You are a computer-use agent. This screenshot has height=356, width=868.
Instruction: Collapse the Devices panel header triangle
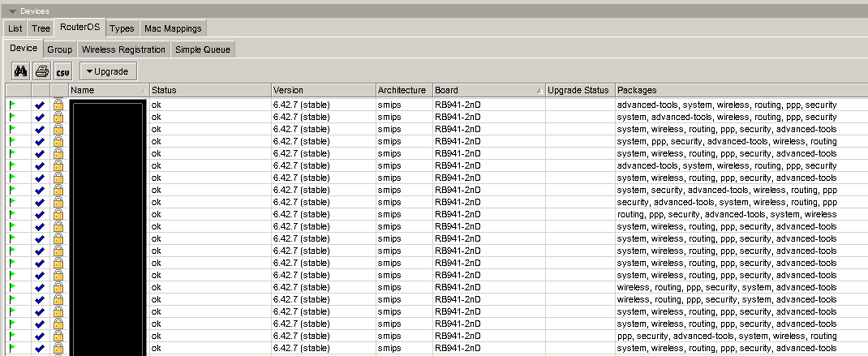coord(12,11)
